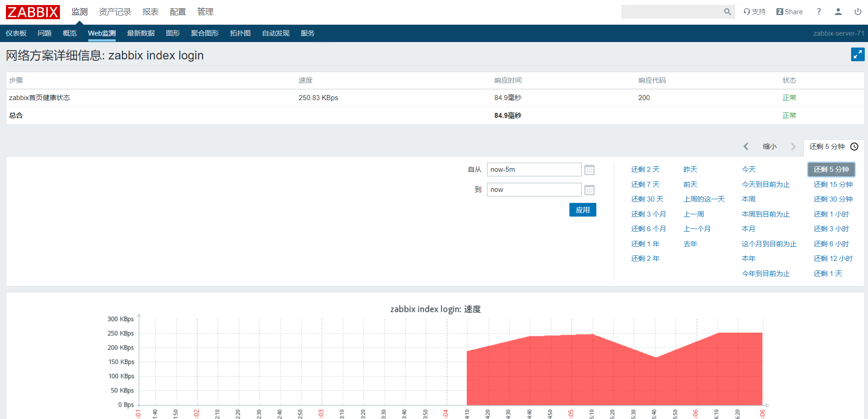Screen dimensions: 868x419
Task: Select time range 还剩 1 小时
Action: click(x=831, y=214)
